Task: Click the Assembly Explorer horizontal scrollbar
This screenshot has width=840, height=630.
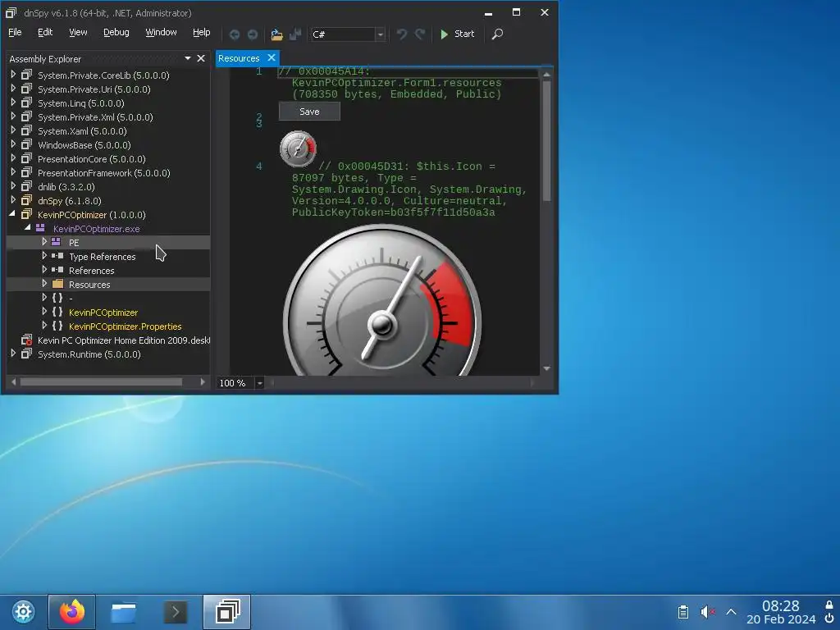Action: (101, 382)
